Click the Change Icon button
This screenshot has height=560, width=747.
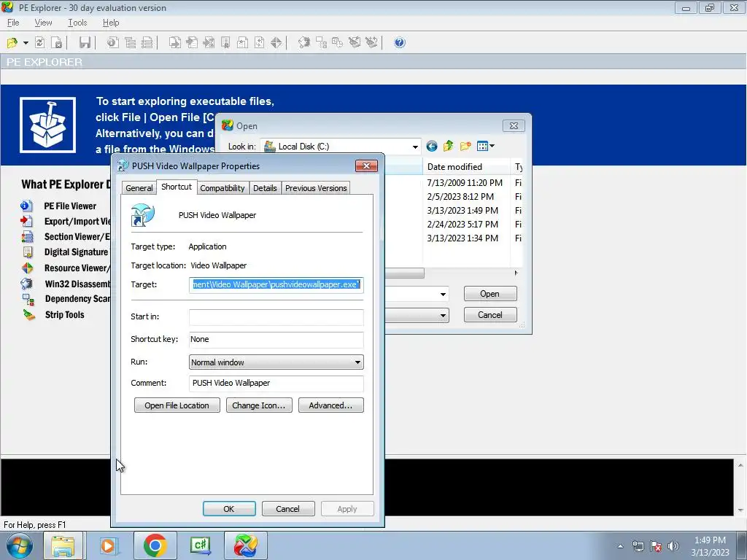coord(259,405)
